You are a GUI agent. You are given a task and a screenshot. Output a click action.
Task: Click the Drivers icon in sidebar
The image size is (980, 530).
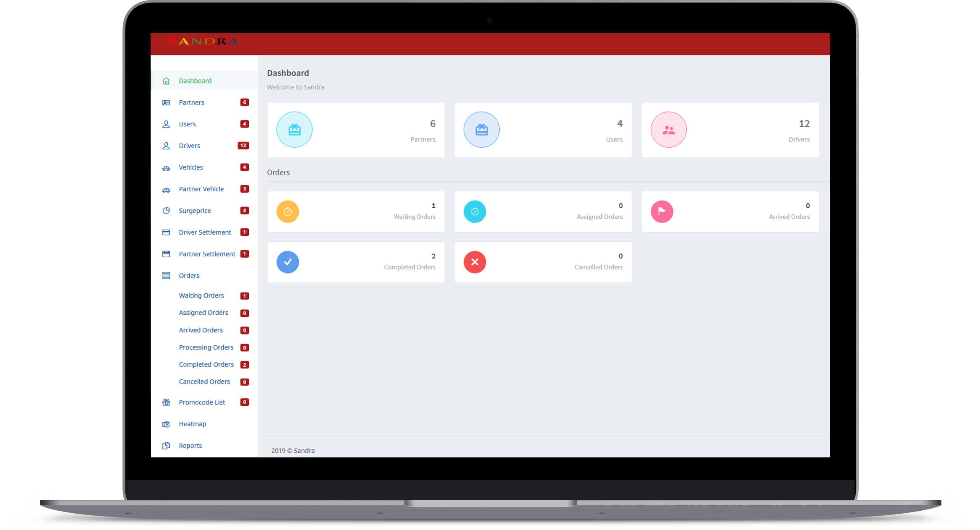(x=167, y=146)
